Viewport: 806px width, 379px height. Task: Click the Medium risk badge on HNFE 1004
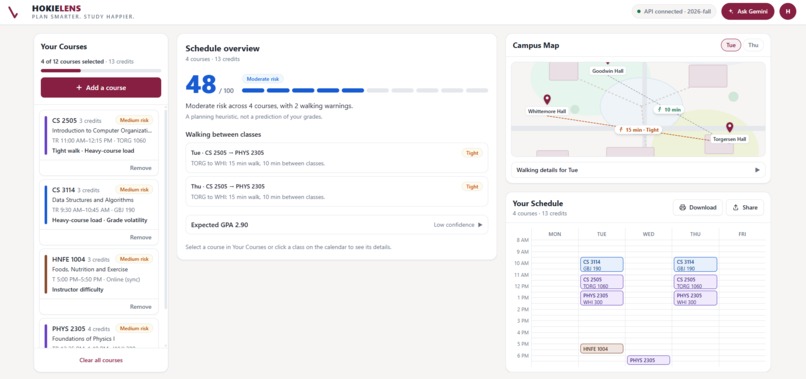[x=134, y=259]
